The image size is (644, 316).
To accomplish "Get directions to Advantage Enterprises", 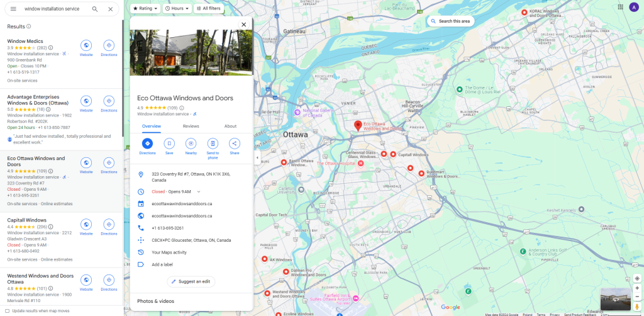I will pyautogui.click(x=109, y=101).
